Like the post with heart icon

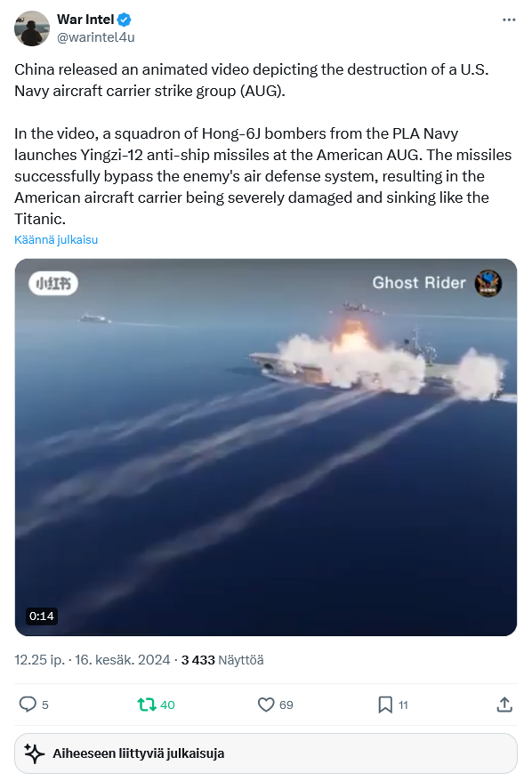[x=266, y=705]
